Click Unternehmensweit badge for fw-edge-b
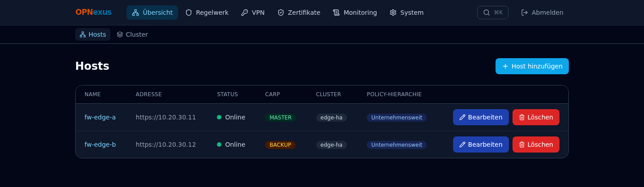This screenshot has height=187, width=644. (397, 145)
